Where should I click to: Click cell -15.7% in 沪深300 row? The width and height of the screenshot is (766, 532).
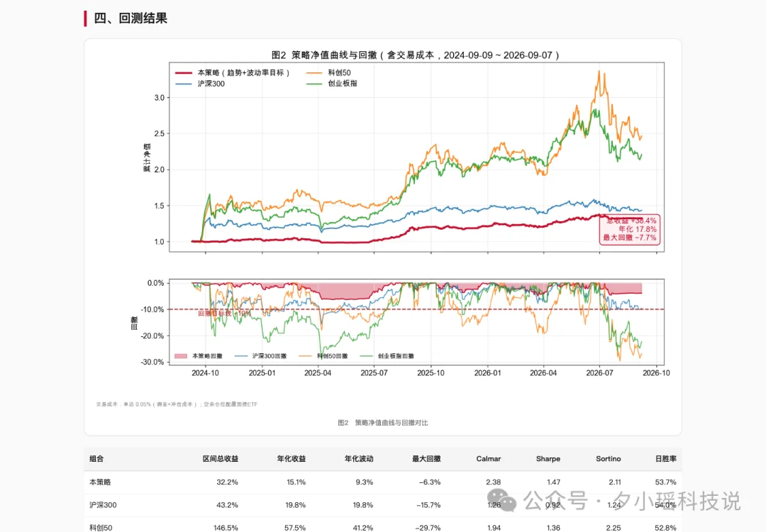pyautogui.click(x=428, y=505)
